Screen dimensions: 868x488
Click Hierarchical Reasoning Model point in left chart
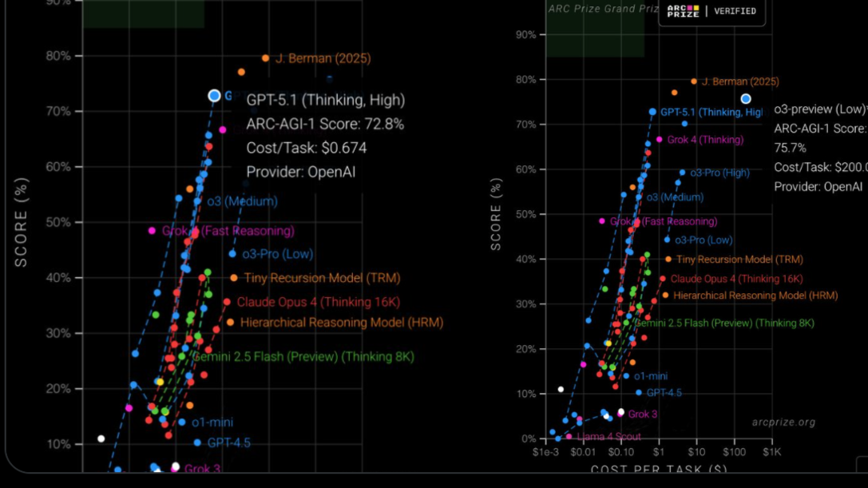coord(230,323)
